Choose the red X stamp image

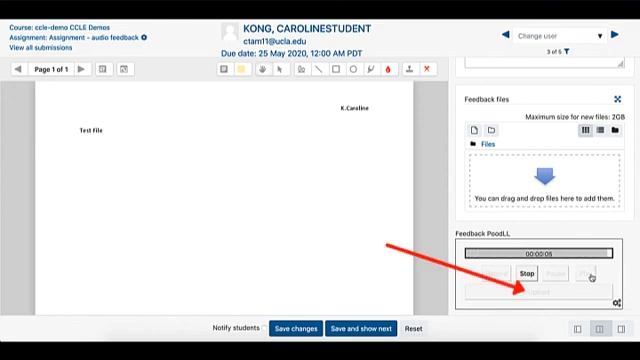click(427, 69)
